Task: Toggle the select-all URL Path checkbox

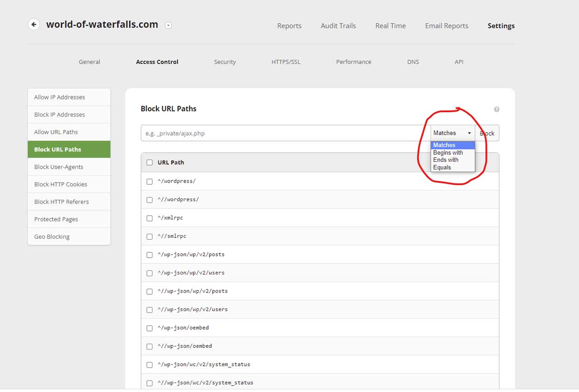Action: tap(150, 162)
